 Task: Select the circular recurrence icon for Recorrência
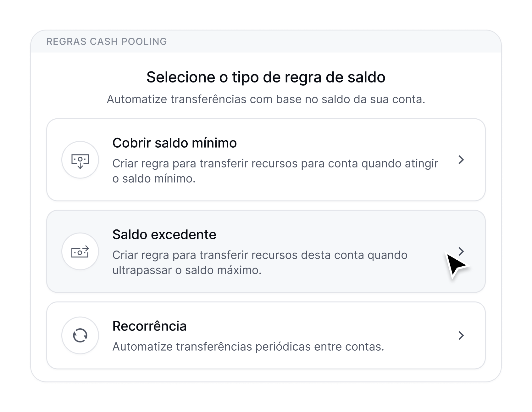point(80,335)
